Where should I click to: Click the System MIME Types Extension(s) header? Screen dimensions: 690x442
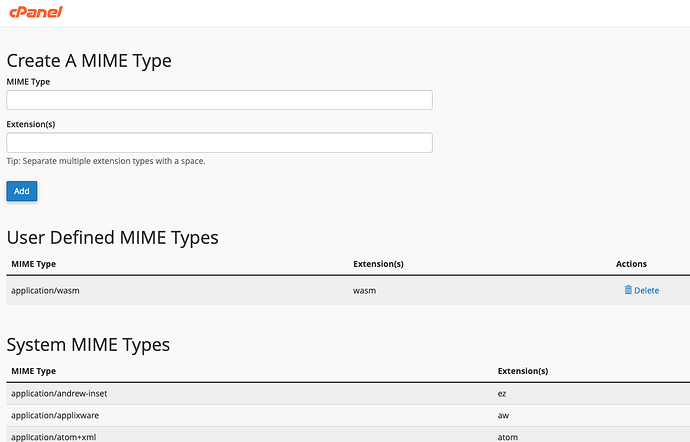point(523,371)
